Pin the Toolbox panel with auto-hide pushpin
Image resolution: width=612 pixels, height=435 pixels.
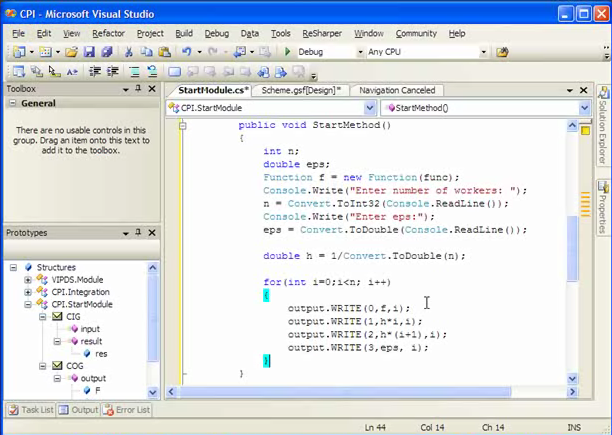pyautogui.click(x=138, y=89)
